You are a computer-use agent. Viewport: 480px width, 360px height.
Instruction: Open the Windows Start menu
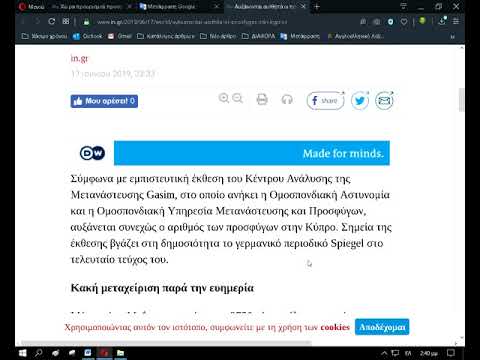click(x=23, y=353)
